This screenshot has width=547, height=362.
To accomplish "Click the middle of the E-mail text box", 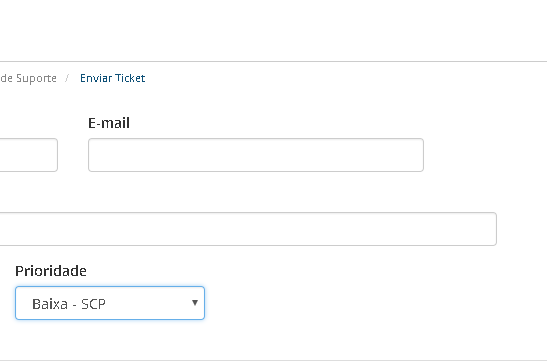I will [256, 155].
